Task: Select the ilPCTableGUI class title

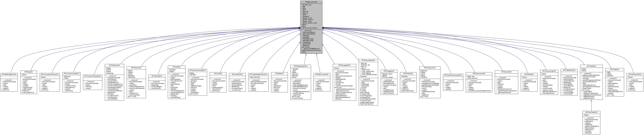Action: [x=591, y=66]
